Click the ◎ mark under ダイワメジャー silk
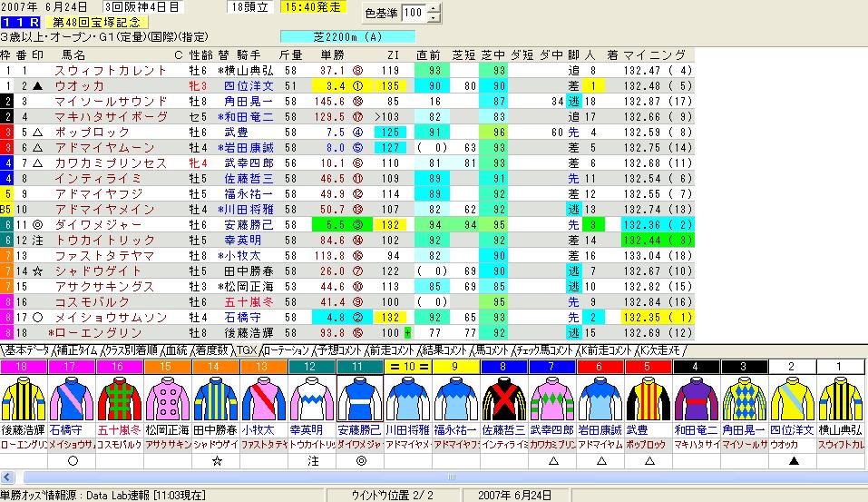Image resolution: width=868 pixels, height=502 pixels. tap(361, 460)
